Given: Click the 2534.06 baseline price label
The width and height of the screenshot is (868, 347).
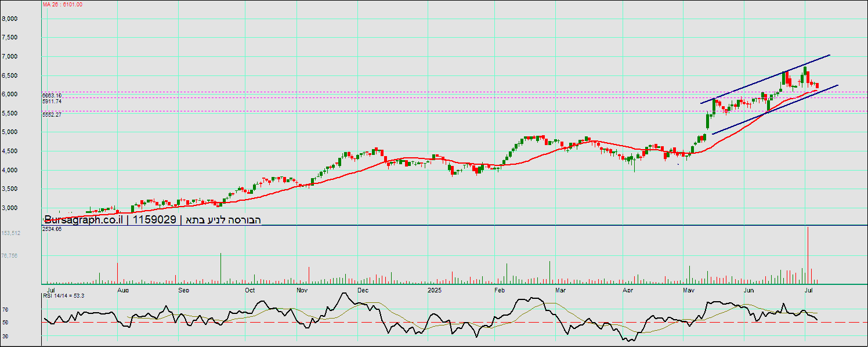Looking at the screenshot, I should [52, 229].
